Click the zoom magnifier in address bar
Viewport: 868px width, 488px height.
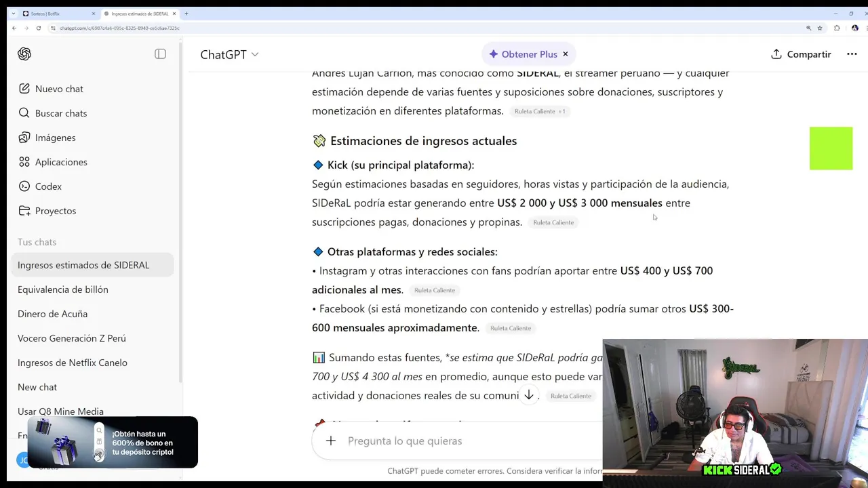[x=808, y=28]
